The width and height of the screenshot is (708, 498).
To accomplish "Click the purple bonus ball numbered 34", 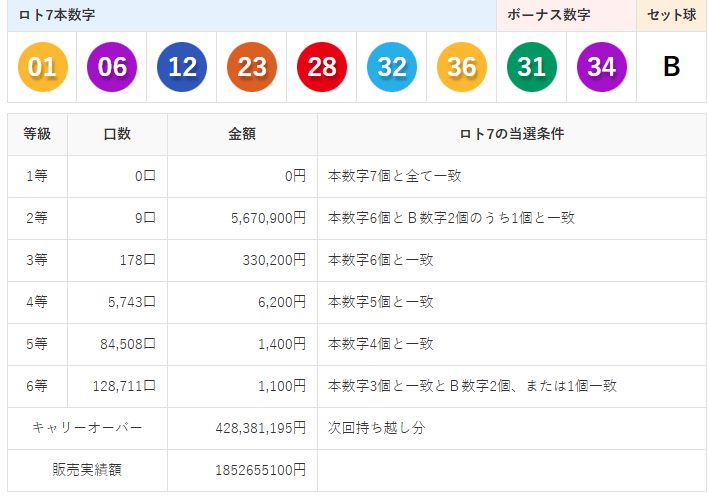I will pyautogui.click(x=602, y=67).
